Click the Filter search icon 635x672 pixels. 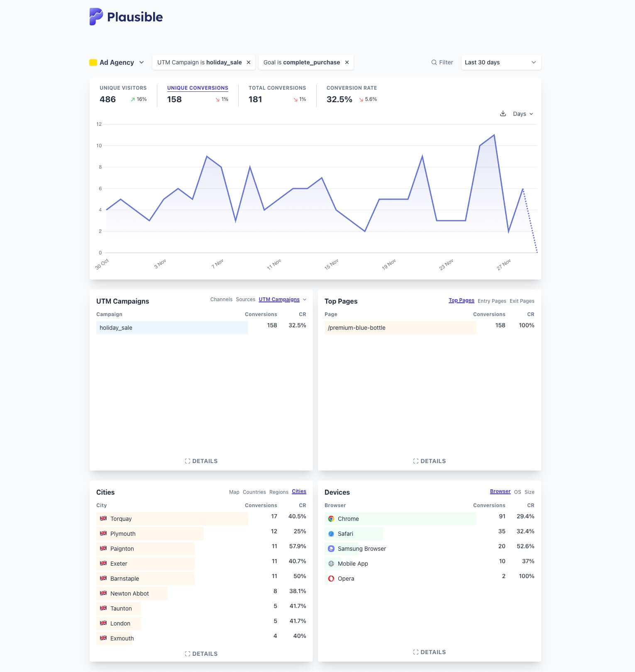[434, 62]
